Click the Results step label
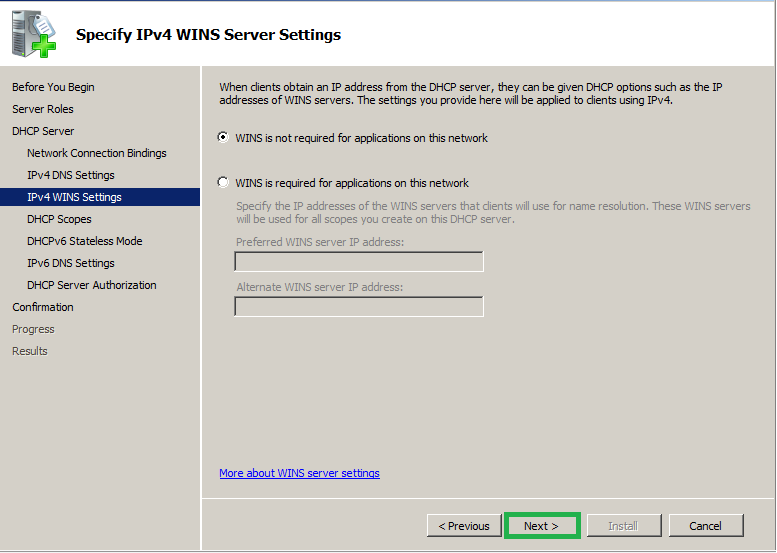 click(30, 351)
